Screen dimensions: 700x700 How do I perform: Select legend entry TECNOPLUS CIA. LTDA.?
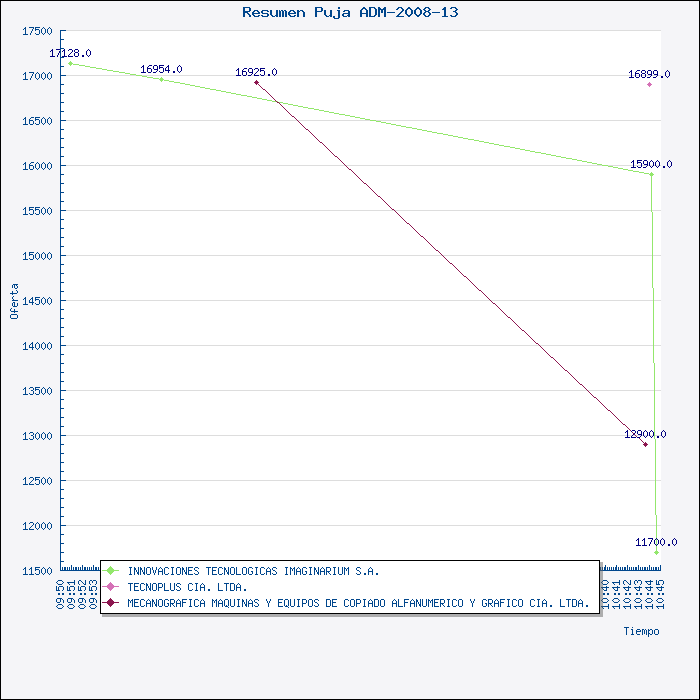point(187,587)
